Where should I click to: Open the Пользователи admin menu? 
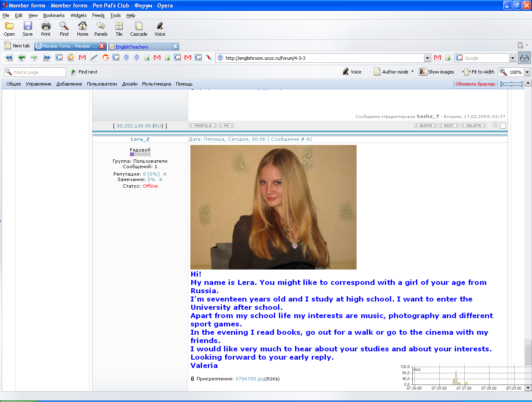pyautogui.click(x=102, y=84)
